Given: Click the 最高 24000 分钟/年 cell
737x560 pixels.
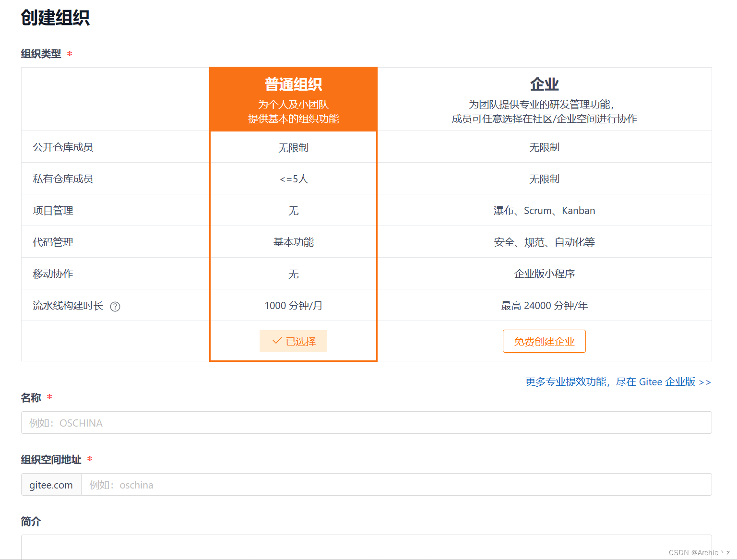Looking at the screenshot, I should coord(544,306).
